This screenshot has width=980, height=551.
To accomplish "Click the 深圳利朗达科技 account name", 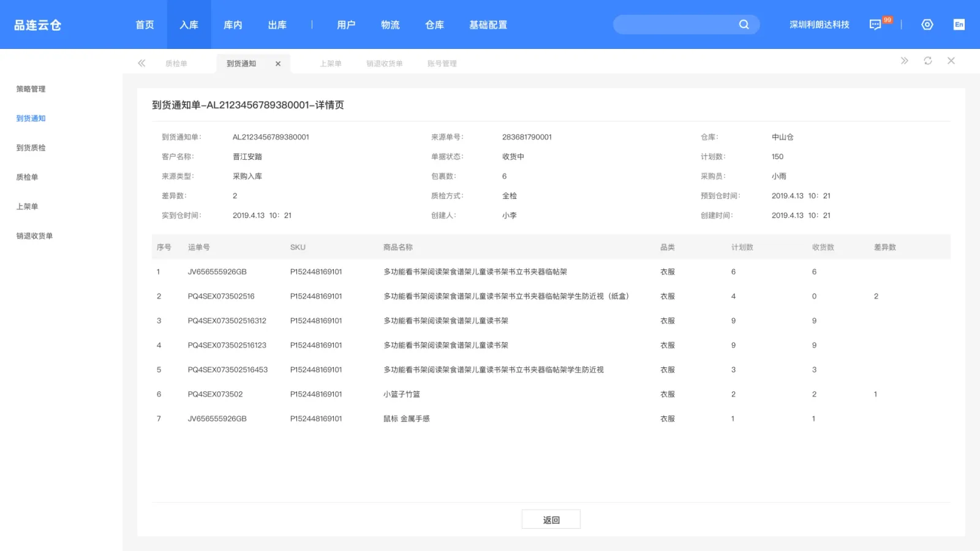I will [820, 24].
